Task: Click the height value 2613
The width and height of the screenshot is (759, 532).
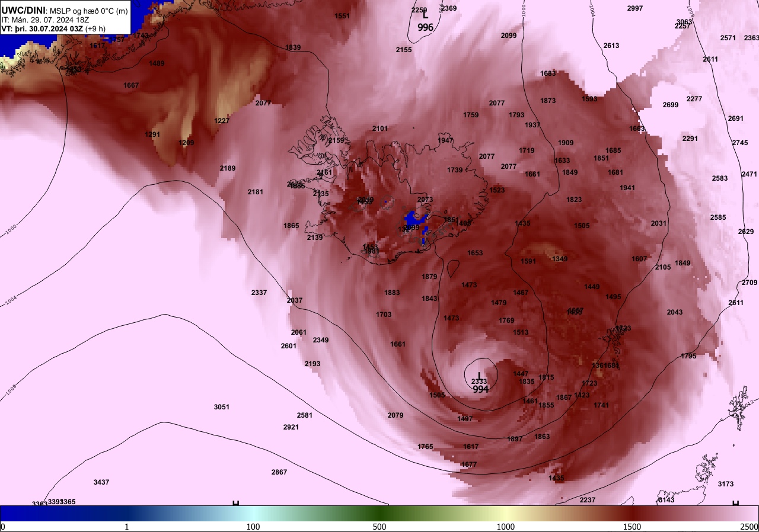Action: tap(611, 46)
